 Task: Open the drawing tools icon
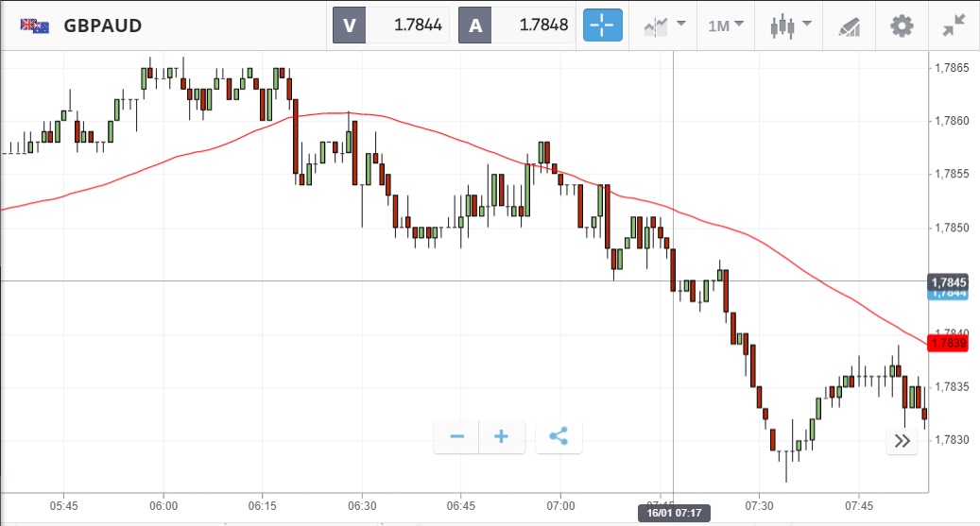[x=849, y=26]
